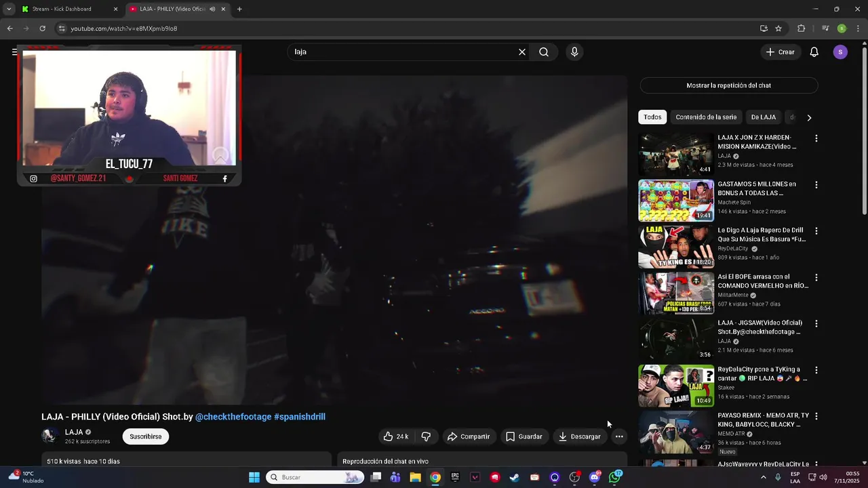Click the Crear create button

781,52
